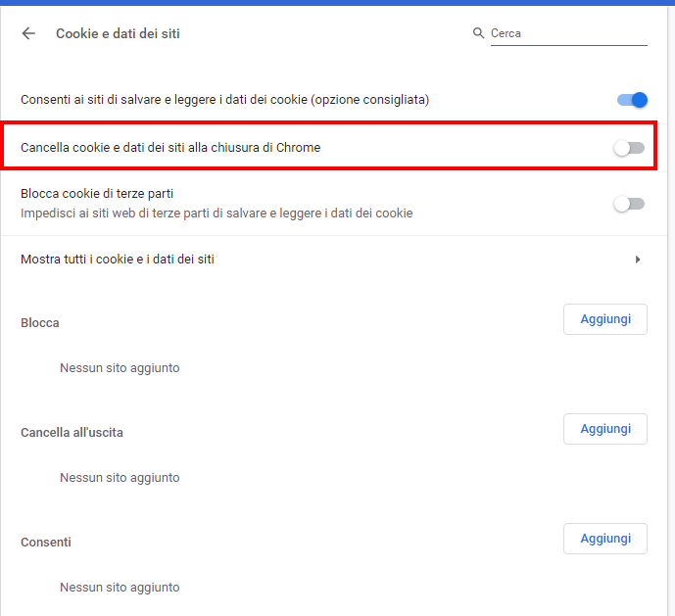This screenshot has height=616, width=675.
Task: Click the Impedisci ai siti web description text
Action: point(217,213)
